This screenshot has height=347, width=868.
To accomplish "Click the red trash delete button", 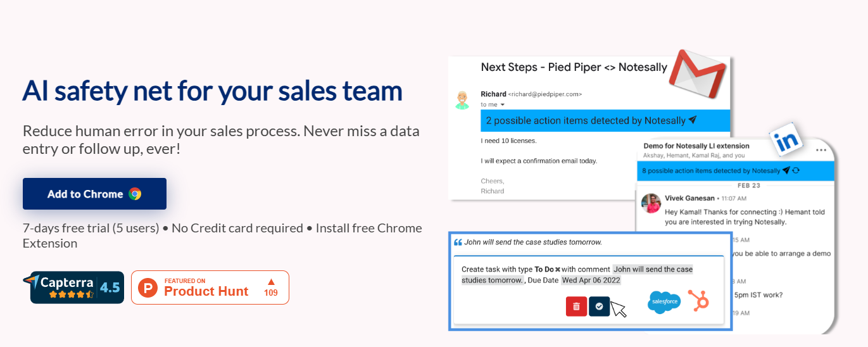I will [x=576, y=306].
